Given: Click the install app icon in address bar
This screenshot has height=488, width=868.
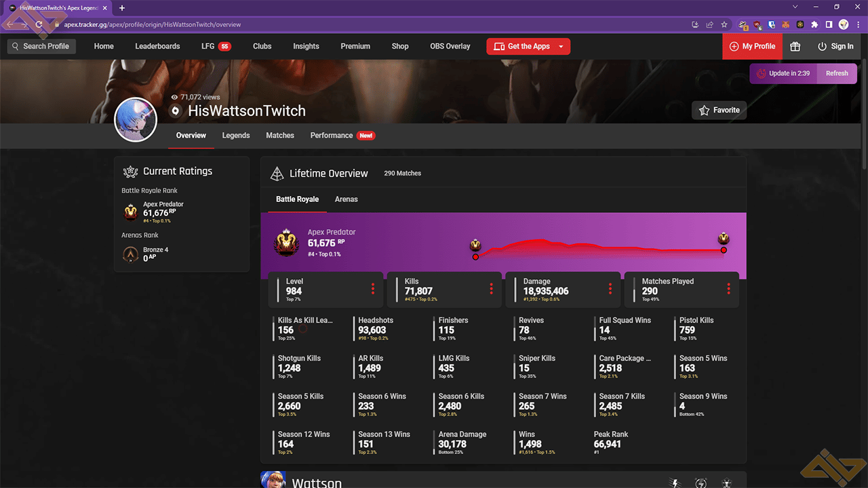Looking at the screenshot, I should click(x=695, y=24).
